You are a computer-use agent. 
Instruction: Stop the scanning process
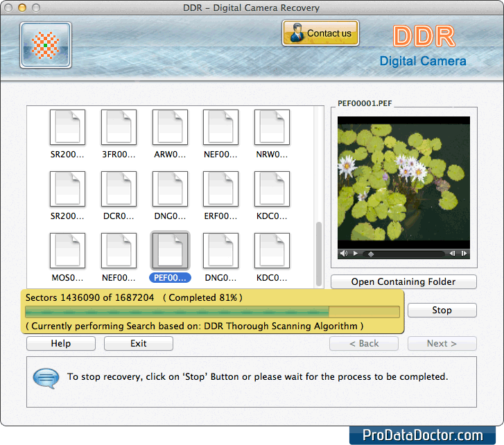click(x=442, y=310)
